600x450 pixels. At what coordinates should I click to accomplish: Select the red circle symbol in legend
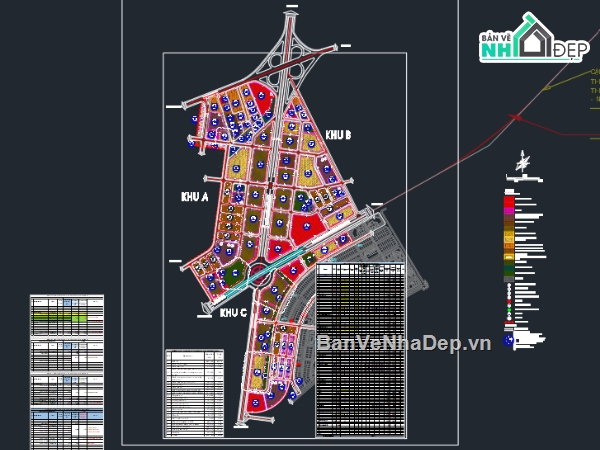[509, 302]
